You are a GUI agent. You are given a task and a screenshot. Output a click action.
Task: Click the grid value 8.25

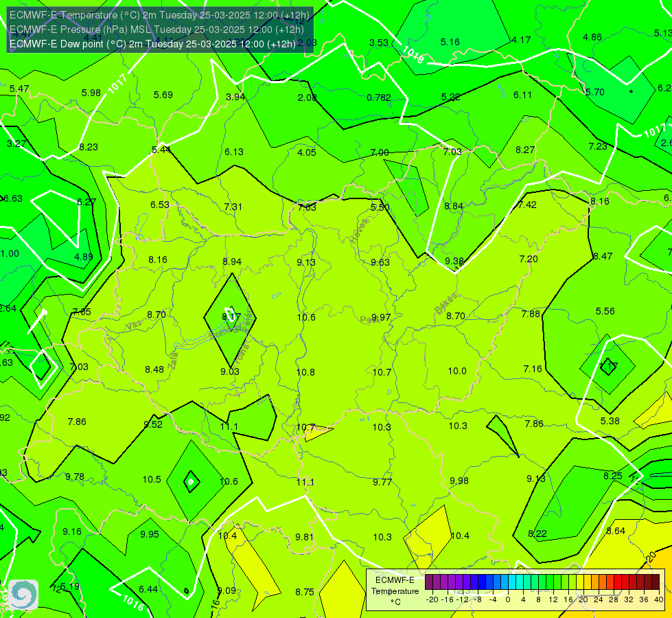pyautogui.click(x=613, y=476)
